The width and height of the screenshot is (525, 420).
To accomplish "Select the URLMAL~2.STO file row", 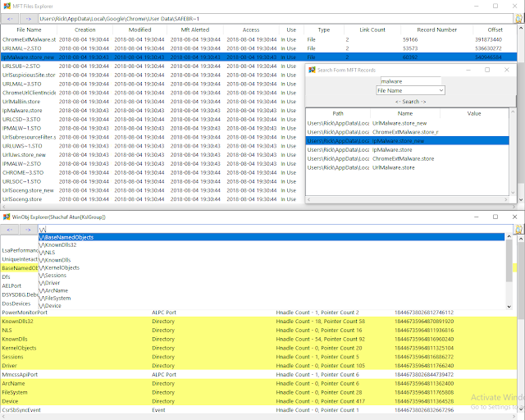I will [258, 48].
